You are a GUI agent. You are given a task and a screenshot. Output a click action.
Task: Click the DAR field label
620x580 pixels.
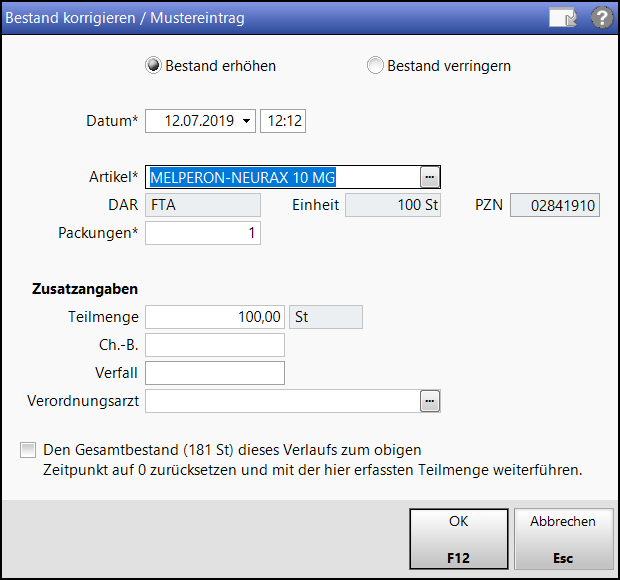tap(123, 205)
